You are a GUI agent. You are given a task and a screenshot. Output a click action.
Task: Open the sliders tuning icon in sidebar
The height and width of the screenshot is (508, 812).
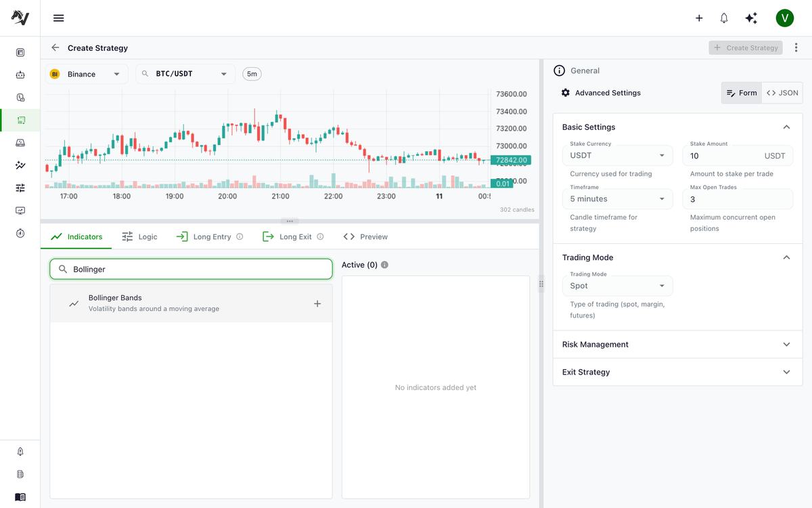[x=20, y=188]
